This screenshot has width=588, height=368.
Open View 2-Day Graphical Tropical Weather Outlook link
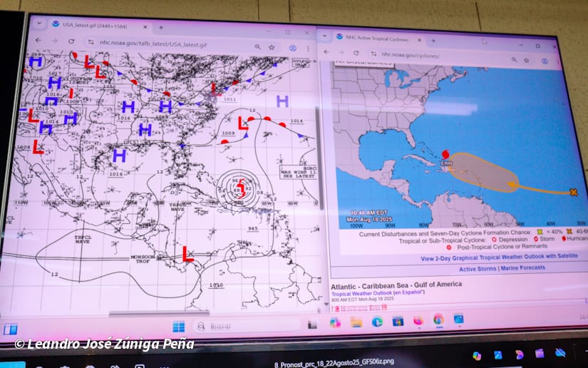point(499,257)
